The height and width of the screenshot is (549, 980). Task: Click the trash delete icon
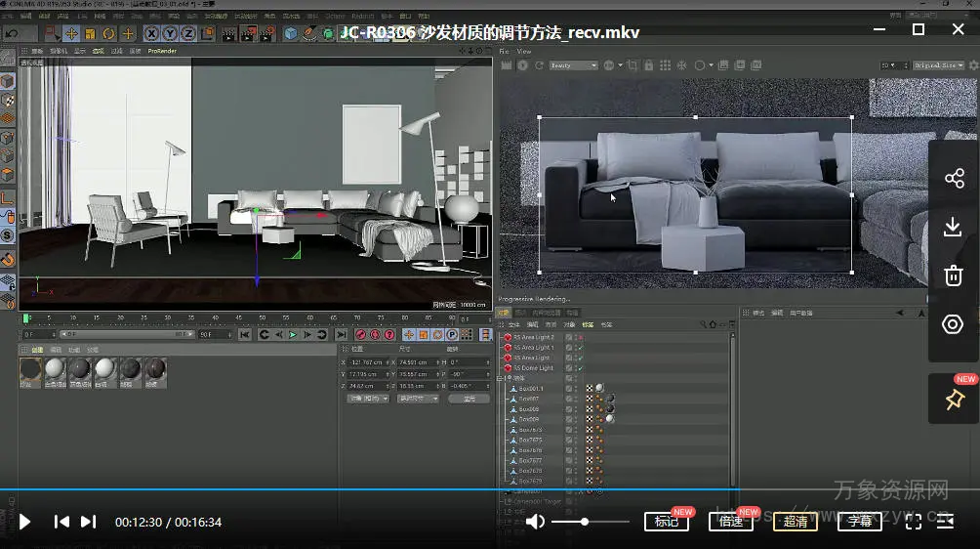tap(954, 276)
